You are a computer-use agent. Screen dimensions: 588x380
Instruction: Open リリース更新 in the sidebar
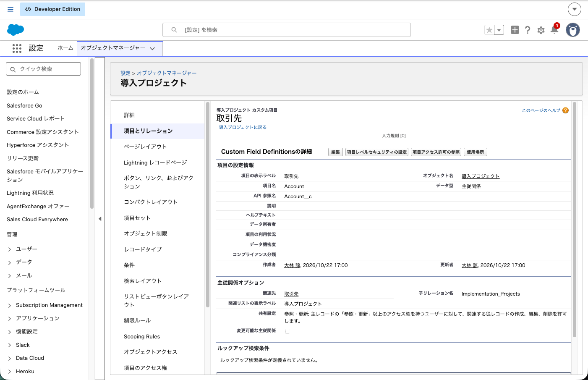pos(23,158)
